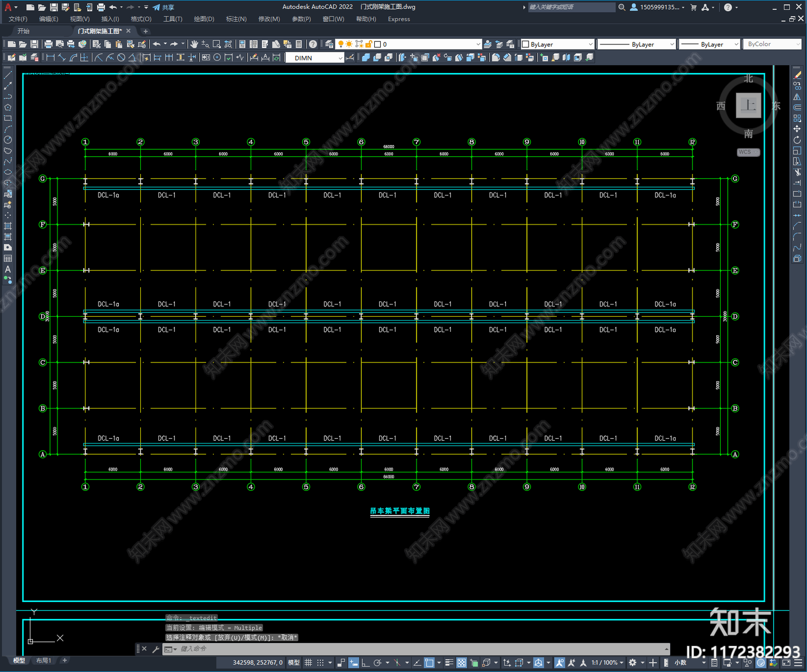807x672 pixels.
Task: Open the user account 1505999135 dropdown
Action: (x=658, y=7)
